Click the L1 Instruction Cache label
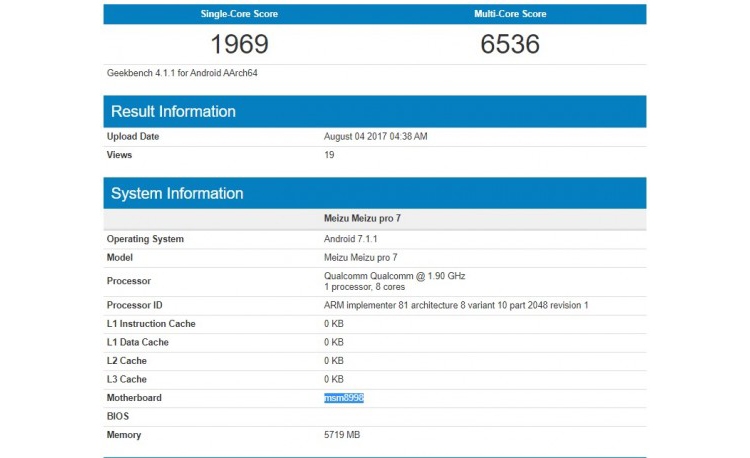The width and height of the screenshot is (750, 458). pos(151,324)
